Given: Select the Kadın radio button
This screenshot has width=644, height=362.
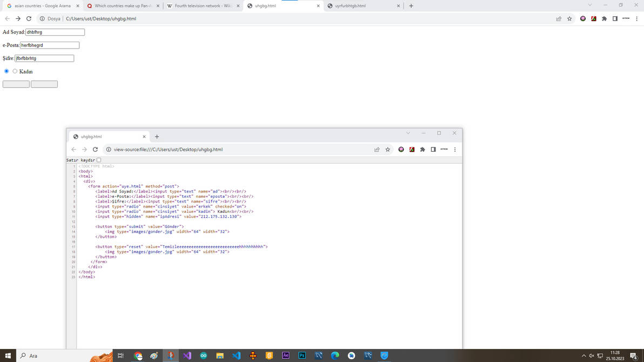Looking at the screenshot, I should click(15, 71).
